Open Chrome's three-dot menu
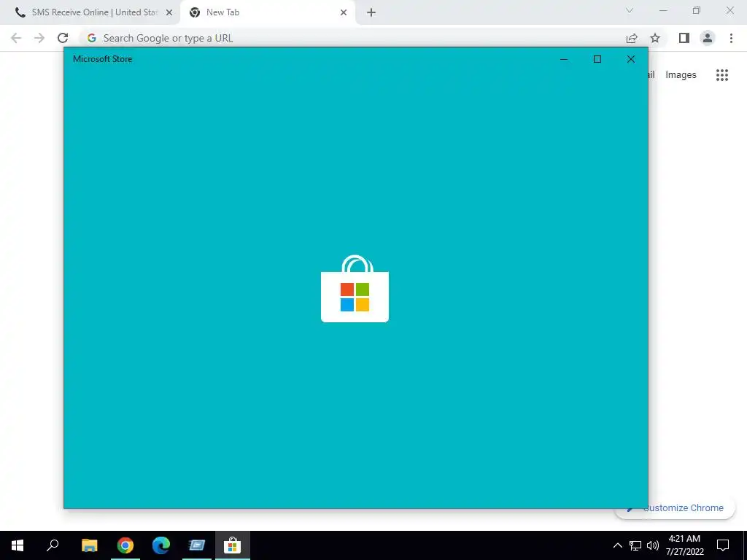This screenshot has width=747, height=560. point(731,38)
